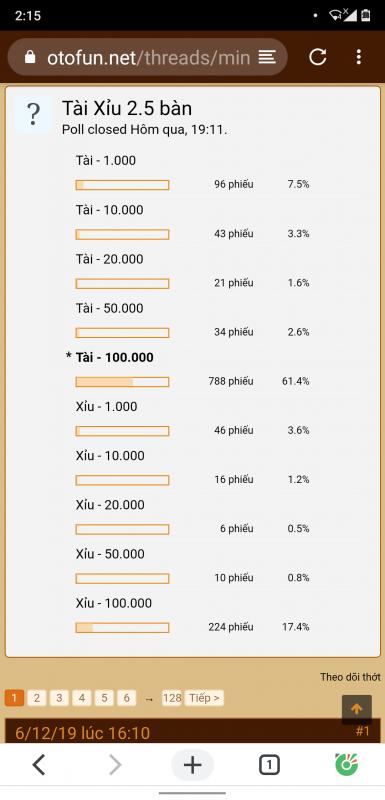The height and width of the screenshot is (800, 385).
Task: Click the Tài - 100.000 result bar
Action: coord(122,382)
